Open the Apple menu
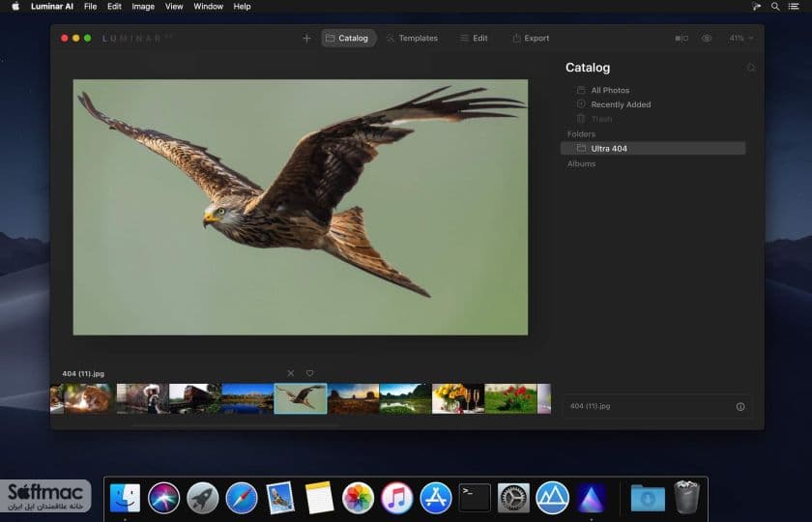This screenshot has height=522, width=812. tap(15, 6)
